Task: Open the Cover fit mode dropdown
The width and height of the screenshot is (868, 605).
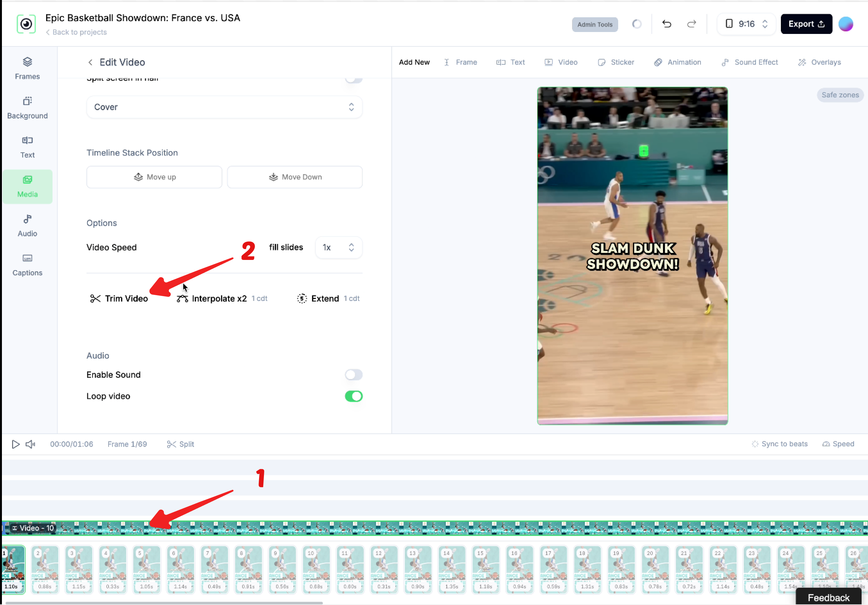Action: pyautogui.click(x=224, y=107)
